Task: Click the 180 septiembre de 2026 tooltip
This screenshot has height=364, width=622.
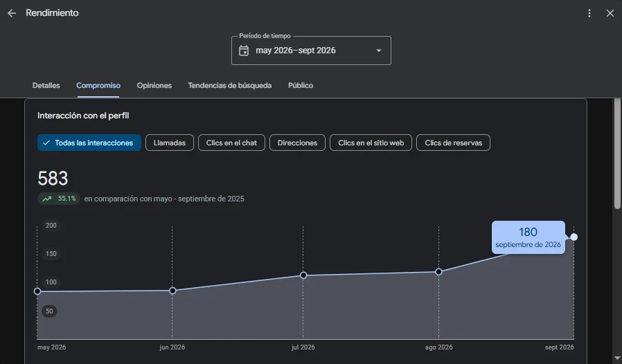Action: click(x=528, y=237)
